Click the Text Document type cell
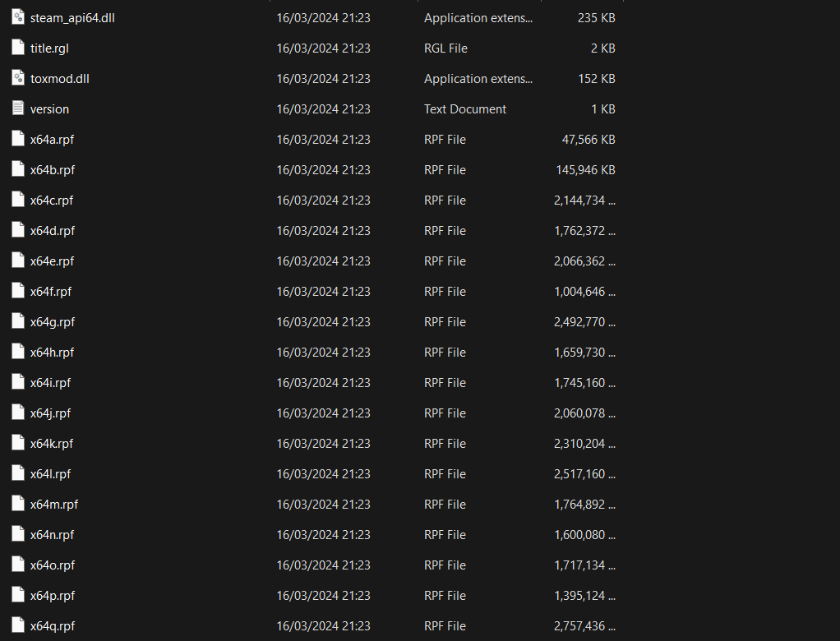 [x=465, y=109]
